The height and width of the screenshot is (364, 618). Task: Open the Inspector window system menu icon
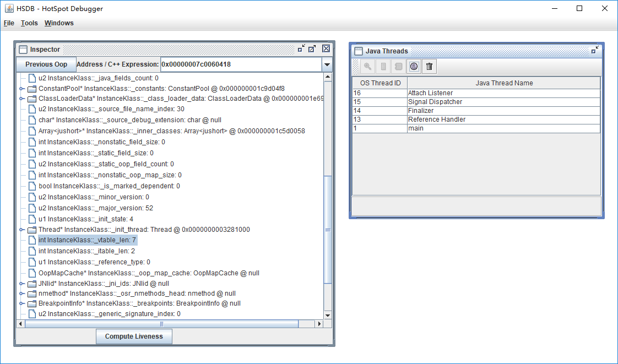23,49
